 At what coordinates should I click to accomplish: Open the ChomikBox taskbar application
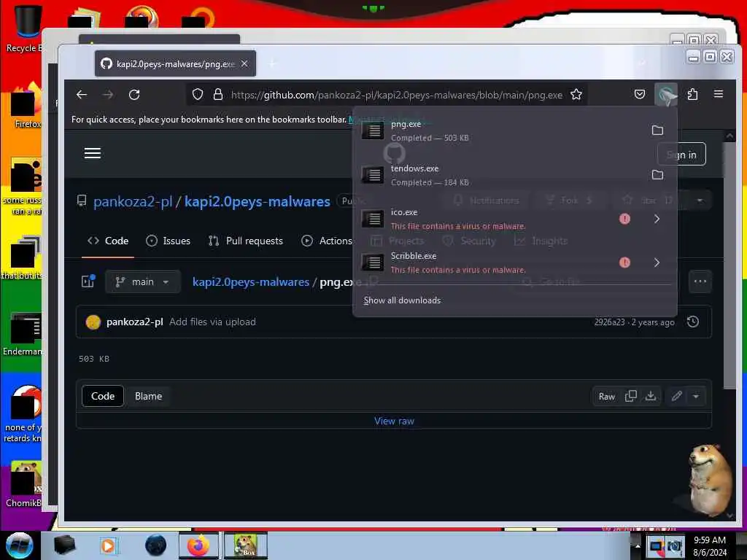pyautogui.click(x=246, y=545)
